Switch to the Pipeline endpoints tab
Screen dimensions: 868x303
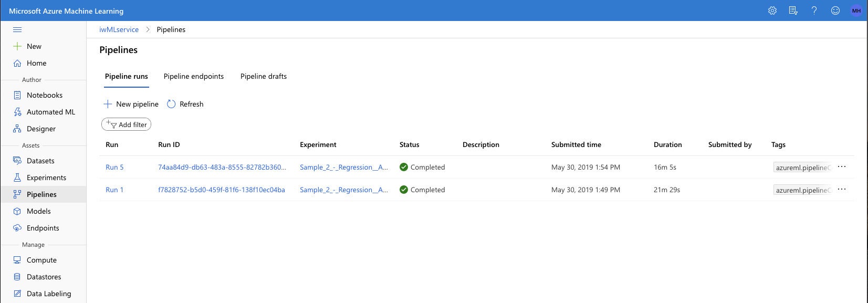(194, 76)
